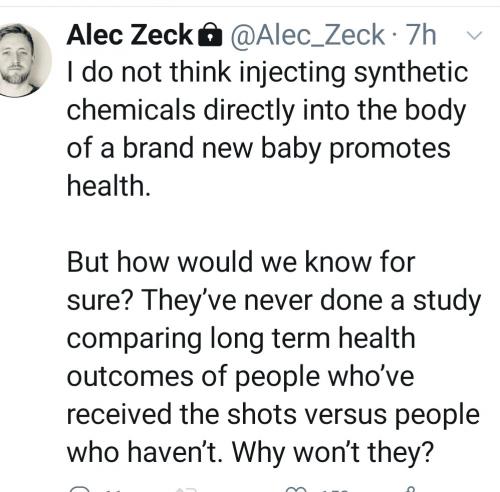500x492 pixels.
Task: Click the word 'health.' ending first paragraph
Action: [x=109, y=186]
